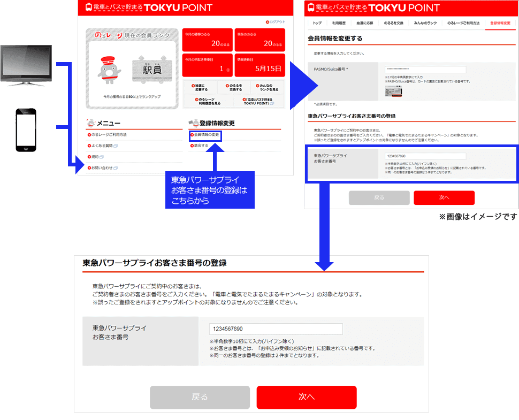
Task: Switch to the 利用履歴 tab
Action: 339,23
